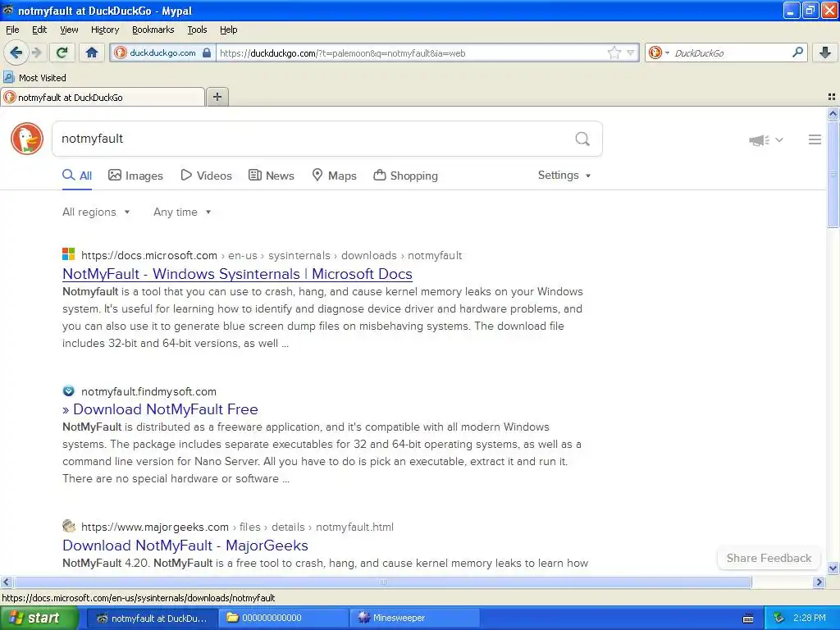The image size is (840, 630).
Task: Open the Tools menu
Action: 197,30
